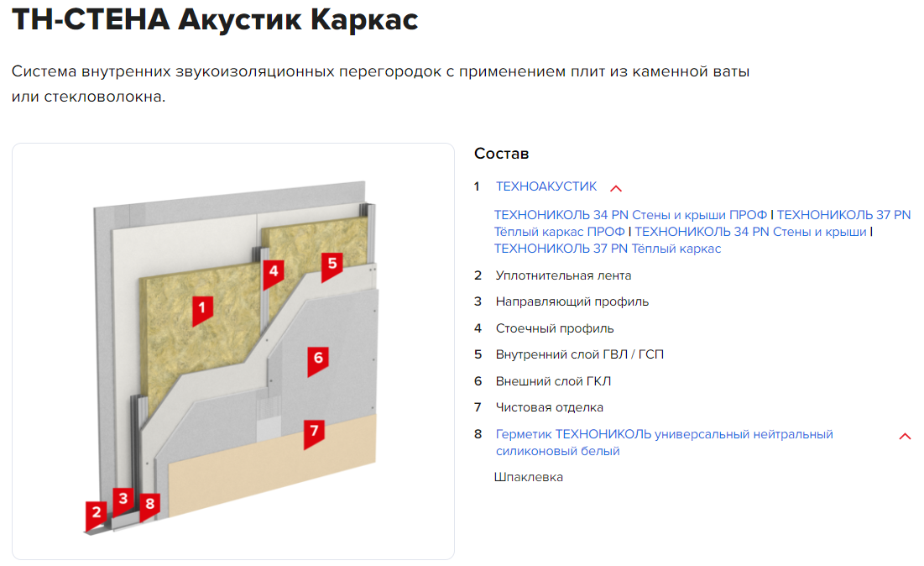Screen dimensions: 924x566
Task: Click the Система внутренних звукоизоляционных перегородок description
Action: tap(381, 84)
